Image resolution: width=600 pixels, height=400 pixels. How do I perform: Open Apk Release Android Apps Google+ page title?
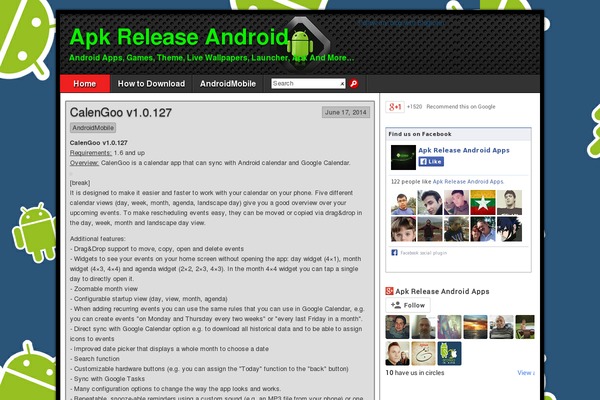click(x=442, y=291)
